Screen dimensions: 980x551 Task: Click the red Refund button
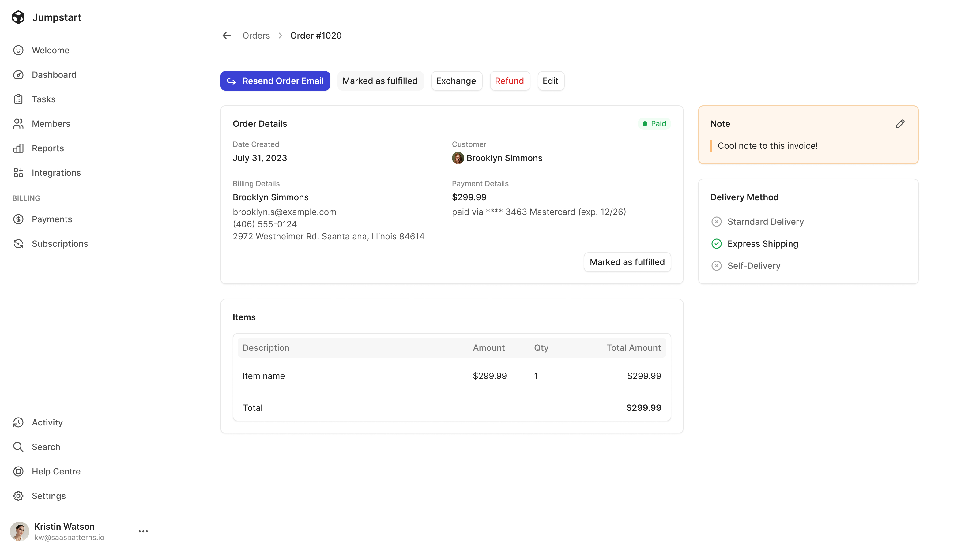(x=509, y=81)
